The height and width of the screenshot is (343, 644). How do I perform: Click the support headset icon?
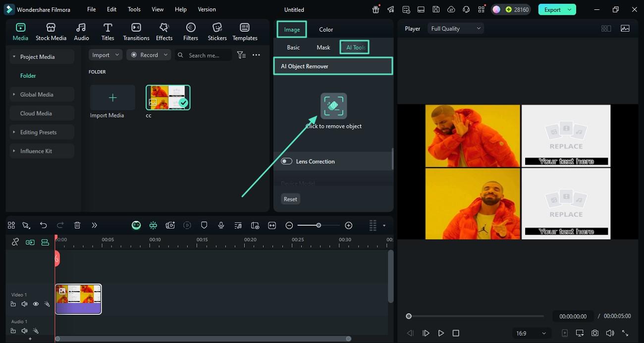tap(466, 9)
